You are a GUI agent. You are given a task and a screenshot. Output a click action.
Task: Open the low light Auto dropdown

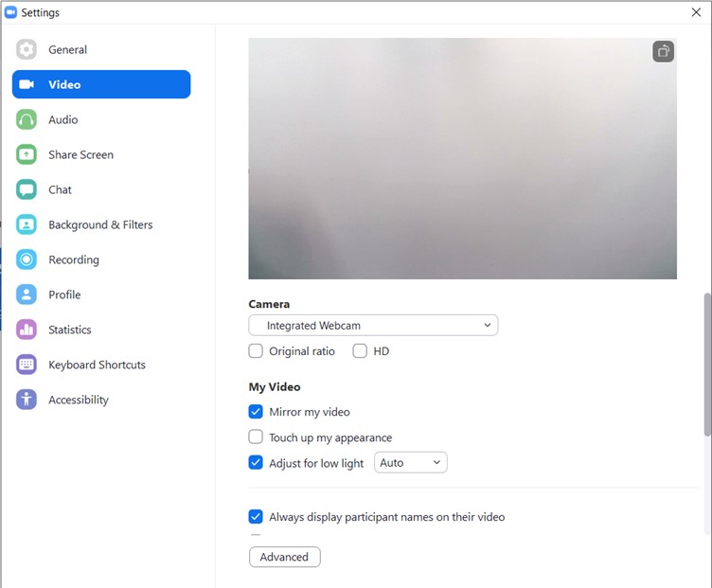(x=411, y=462)
